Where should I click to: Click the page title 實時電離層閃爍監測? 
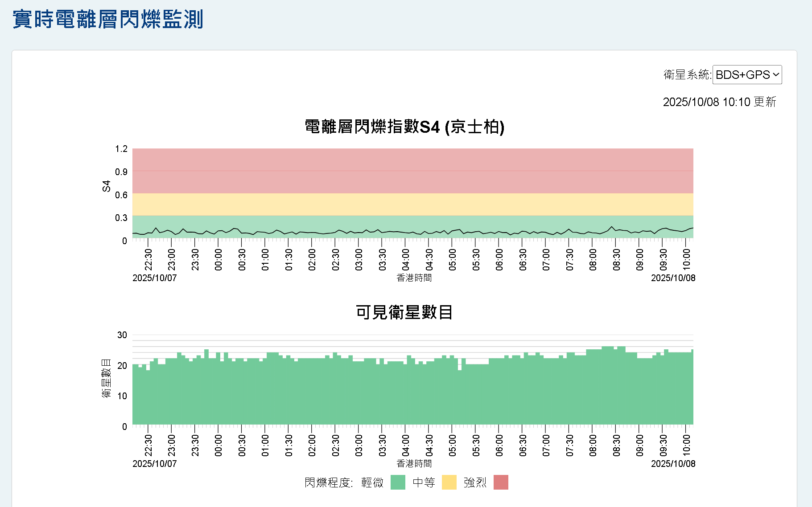(x=107, y=19)
